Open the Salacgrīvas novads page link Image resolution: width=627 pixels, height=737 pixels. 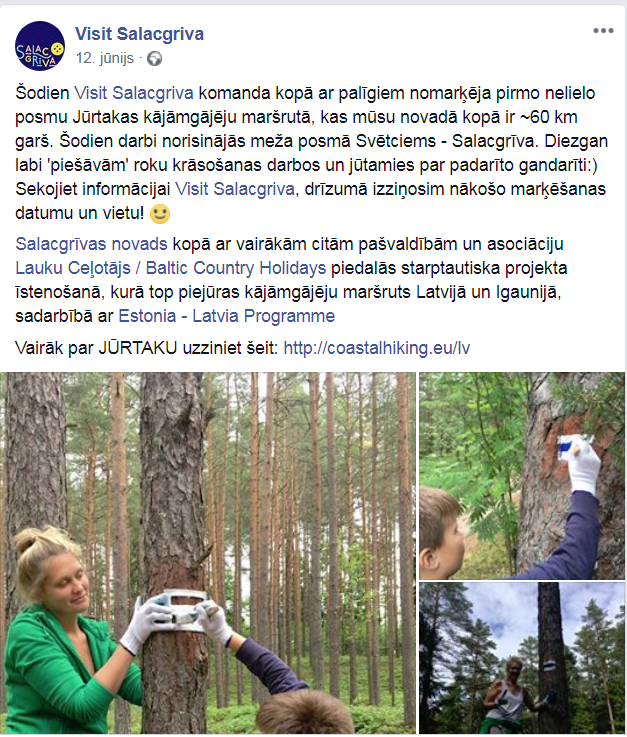click(x=91, y=244)
